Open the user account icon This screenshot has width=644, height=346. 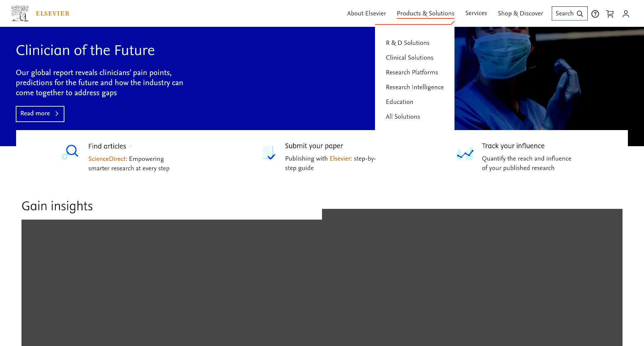coord(626,14)
